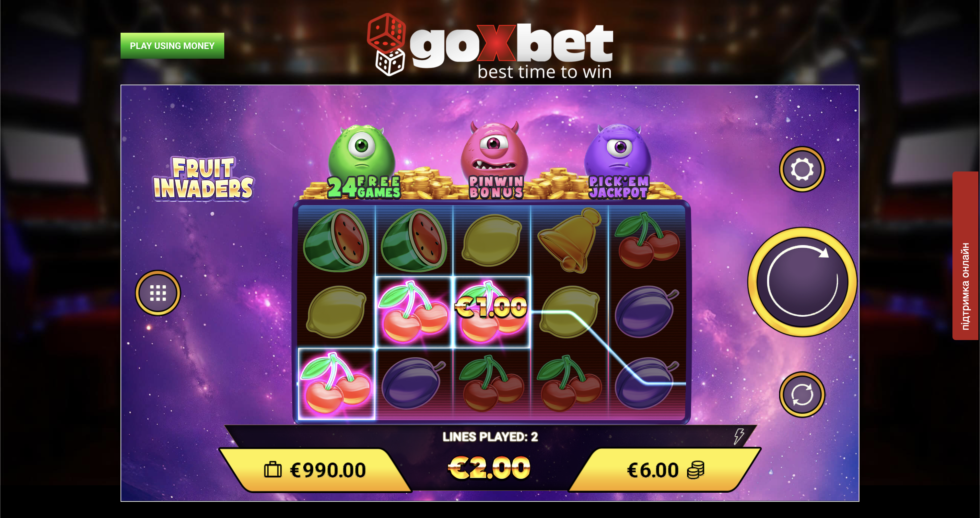
Task: Open the settings gear button
Action: point(802,169)
